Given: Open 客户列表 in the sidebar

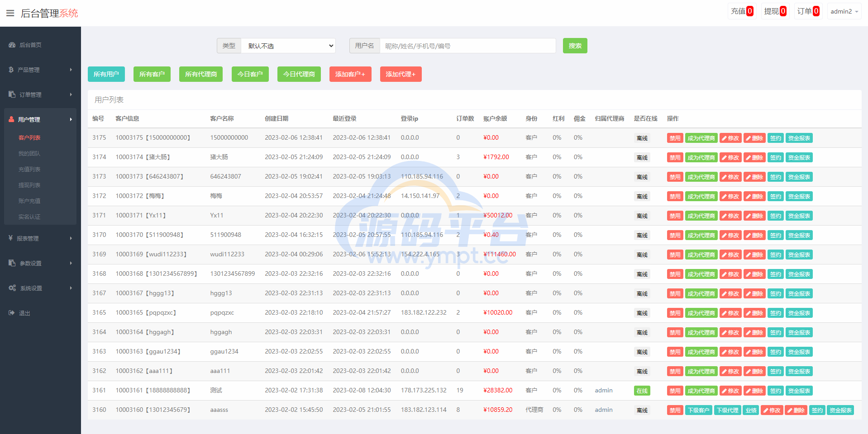Looking at the screenshot, I should coord(29,137).
